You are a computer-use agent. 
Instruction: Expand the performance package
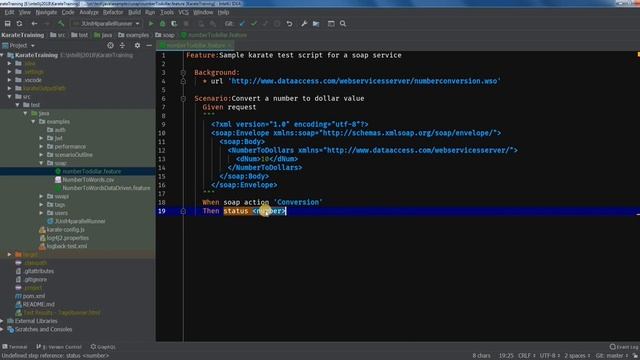point(41,147)
